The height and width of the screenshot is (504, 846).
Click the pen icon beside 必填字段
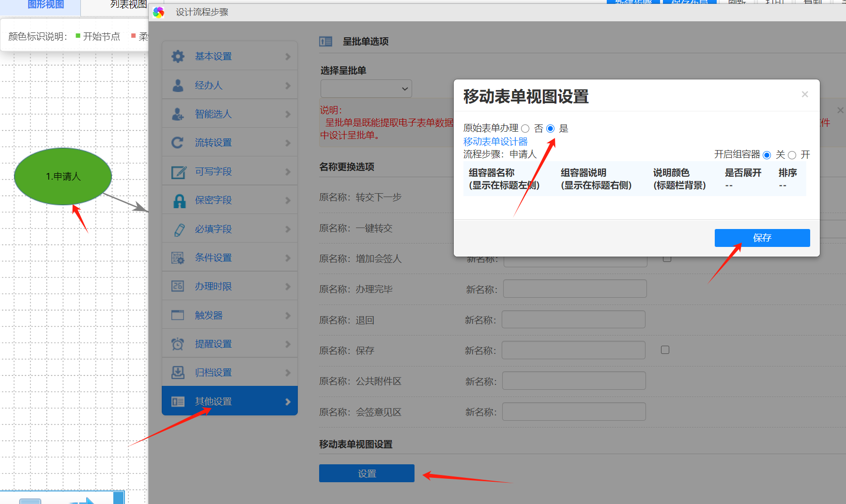tap(179, 229)
